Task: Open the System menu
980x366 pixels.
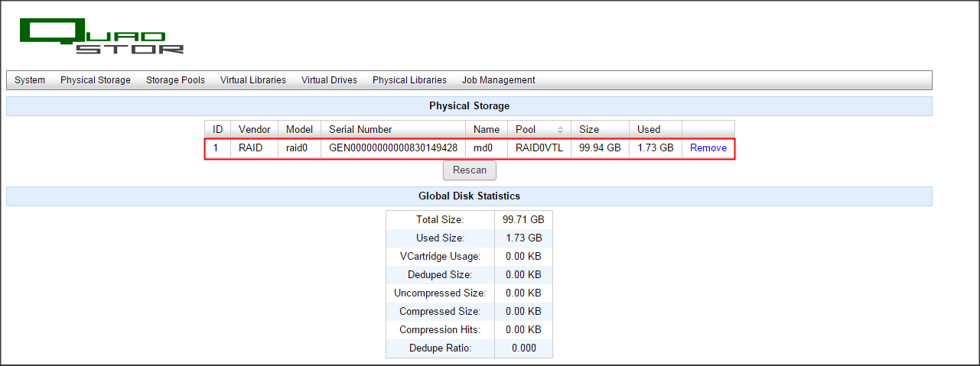Action: pos(30,80)
